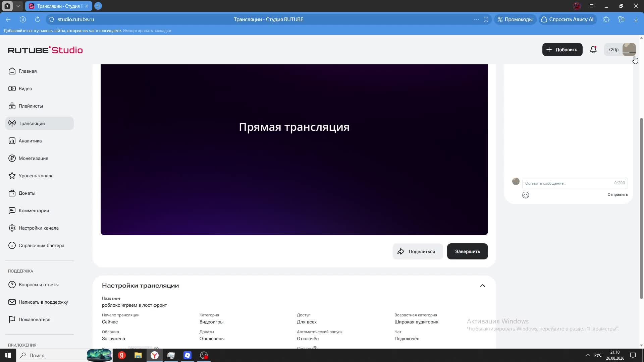Click the Справочник блогера info icon
The width and height of the screenshot is (644, 362).
12,245
